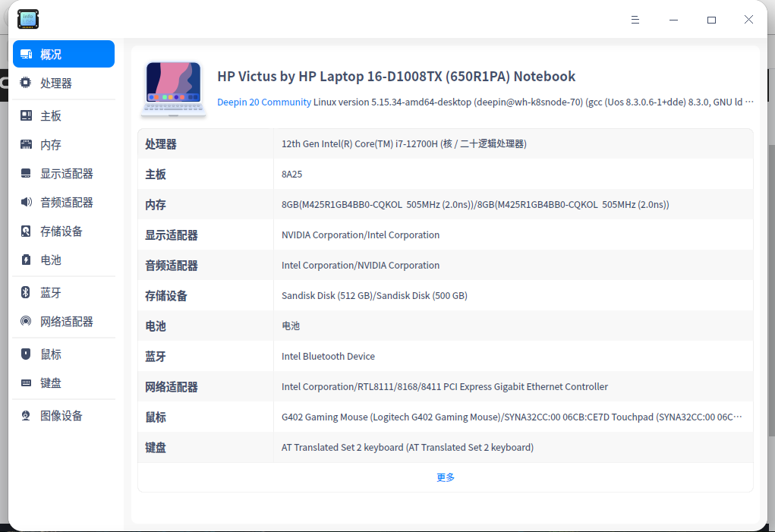Select the 8GB M425R1GB4BB0-CQKOL memory value
This screenshot has height=532, width=775.
(475, 204)
